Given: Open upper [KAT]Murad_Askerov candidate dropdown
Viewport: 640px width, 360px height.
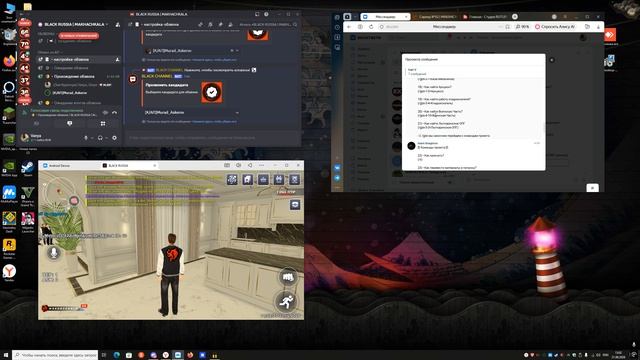Looking at the screenshot, I should click(x=191, y=51).
